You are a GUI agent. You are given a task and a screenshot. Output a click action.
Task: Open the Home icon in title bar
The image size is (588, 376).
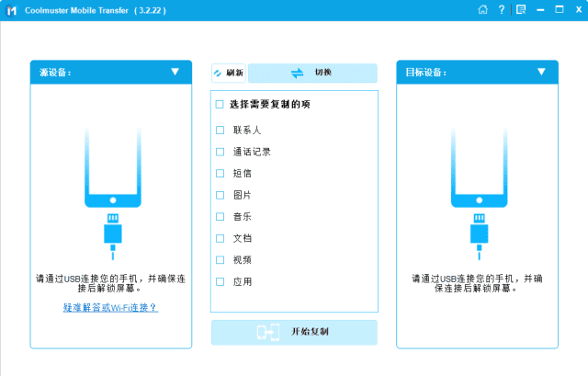pyautogui.click(x=483, y=10)
